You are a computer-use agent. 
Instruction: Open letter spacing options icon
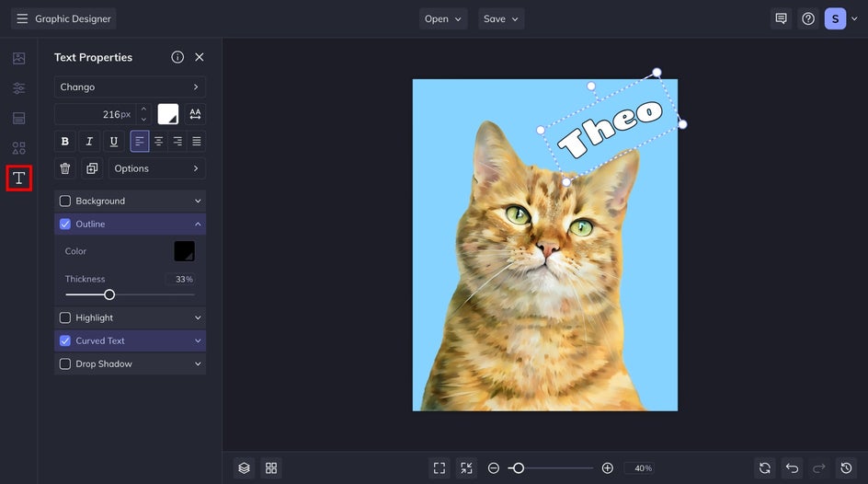(195, 114)
